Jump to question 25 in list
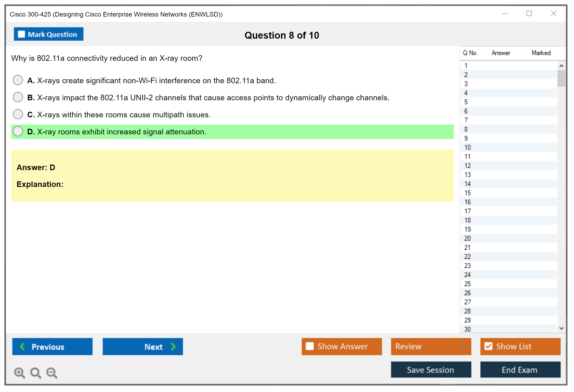The image size is (574, 392). [467, 284]
